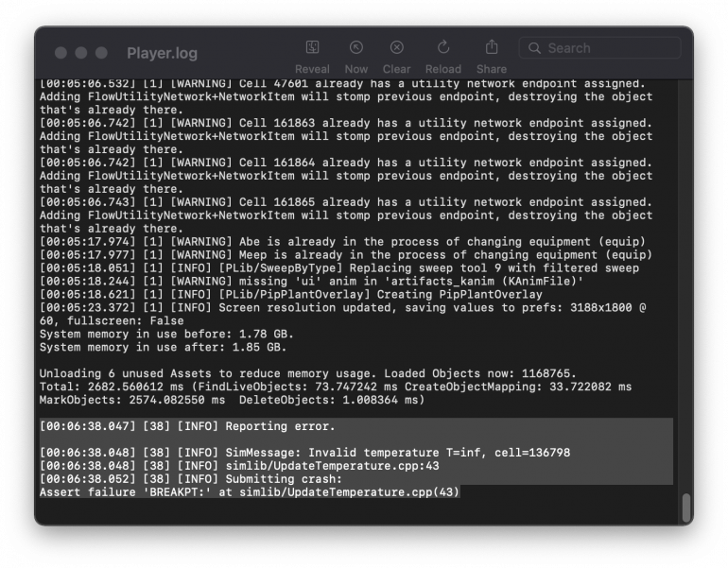728x568 pixels.
Task: Close the Player.log window
Action: [x=61, y=53]
